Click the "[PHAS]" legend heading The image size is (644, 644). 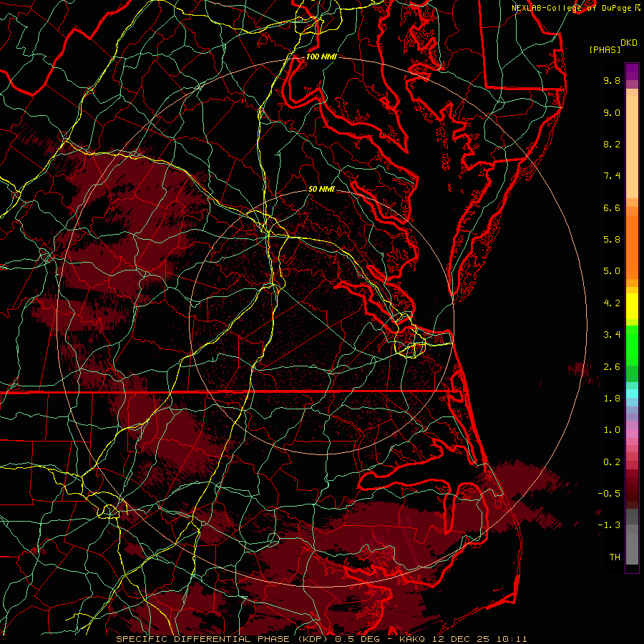(605, 49)
